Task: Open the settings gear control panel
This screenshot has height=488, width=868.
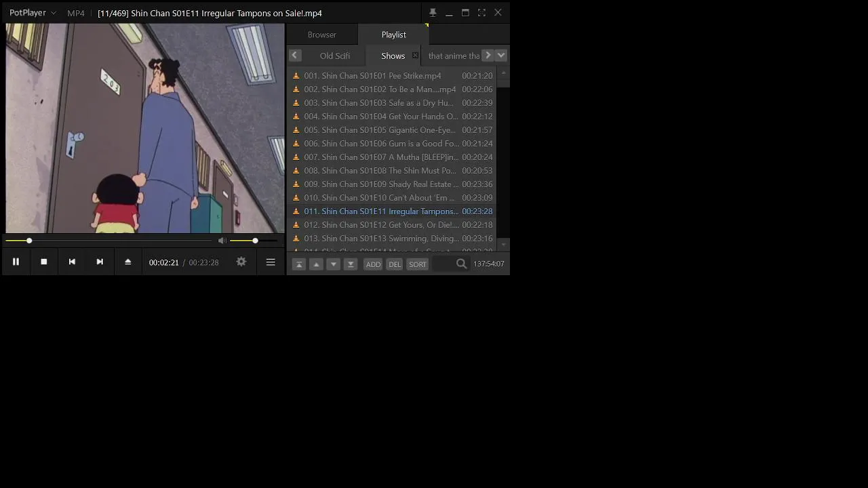Action: click(241, 262)
